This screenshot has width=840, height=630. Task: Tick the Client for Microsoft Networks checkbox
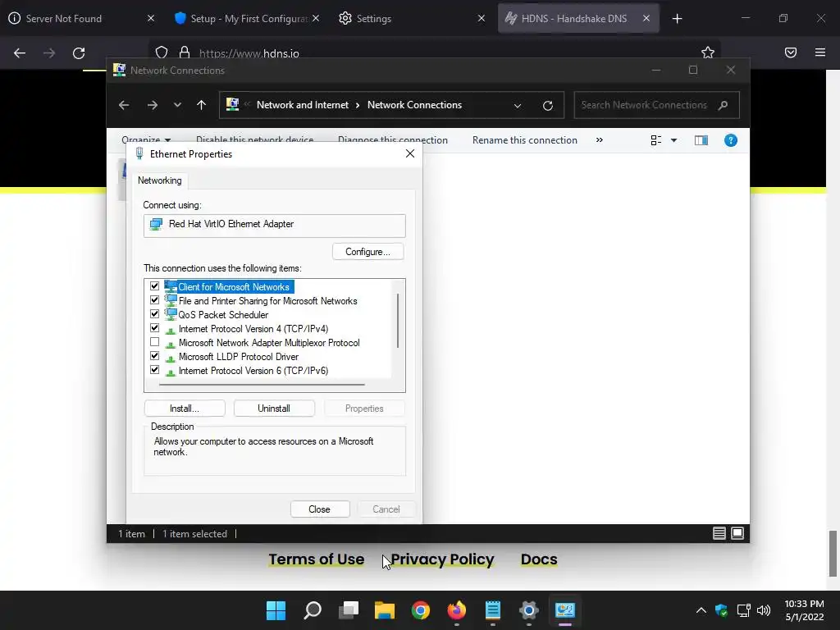point(155,286)
